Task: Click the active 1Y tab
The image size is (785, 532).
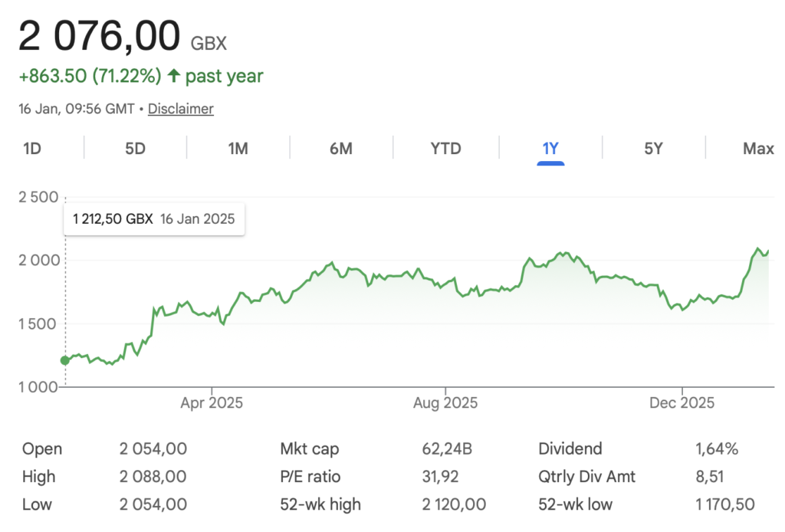Action: click(x=550, y=149)
